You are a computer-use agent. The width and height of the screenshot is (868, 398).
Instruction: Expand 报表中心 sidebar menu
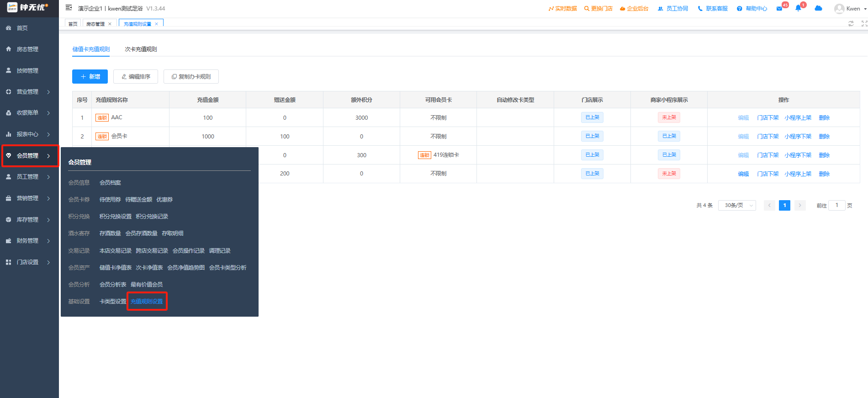coord(29,134)
